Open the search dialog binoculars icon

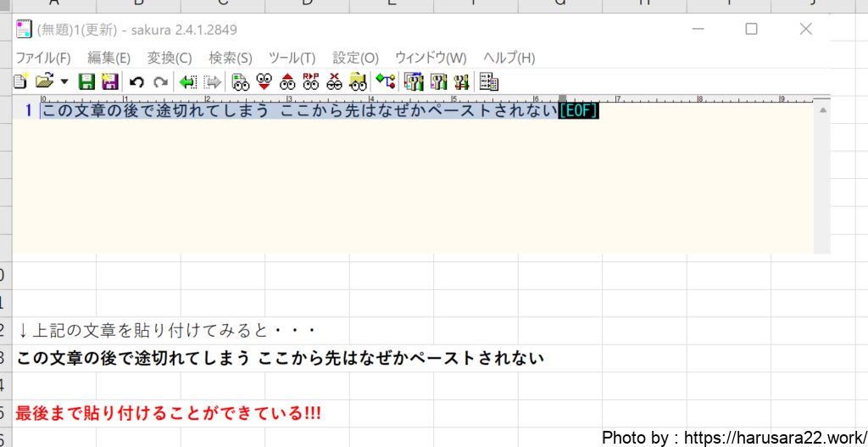240,81
